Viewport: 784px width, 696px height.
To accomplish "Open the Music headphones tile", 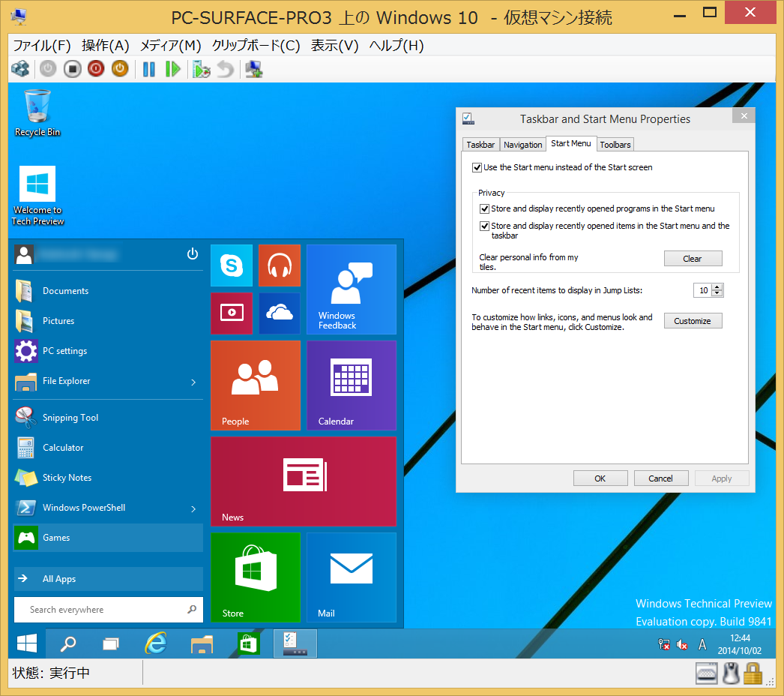I will tap(280, 265).
